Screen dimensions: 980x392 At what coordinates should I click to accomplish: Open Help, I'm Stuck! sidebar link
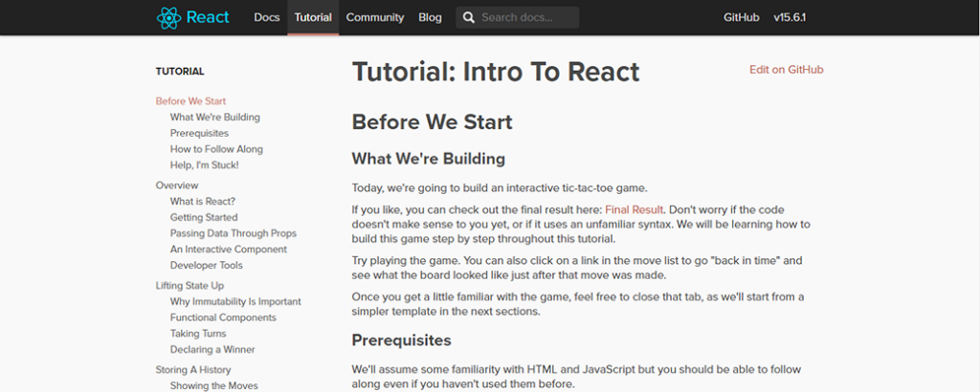(x=204, y=165)
